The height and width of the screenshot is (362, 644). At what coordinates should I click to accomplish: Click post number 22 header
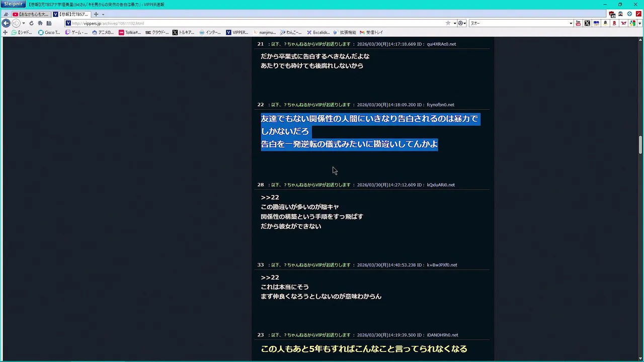[260, 105]
